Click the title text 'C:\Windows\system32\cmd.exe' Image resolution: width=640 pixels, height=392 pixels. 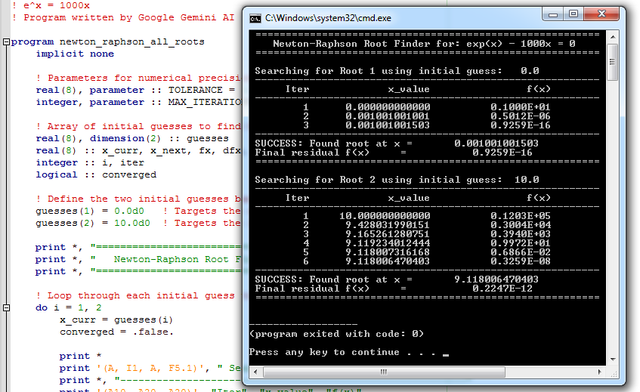[328, 18]
